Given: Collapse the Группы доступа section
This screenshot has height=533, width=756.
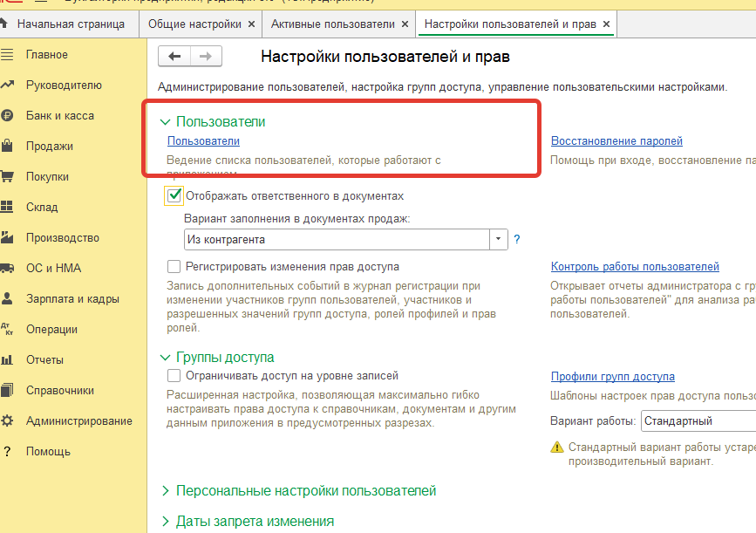Looking at the screenshot, I should (x=165, y=358).
